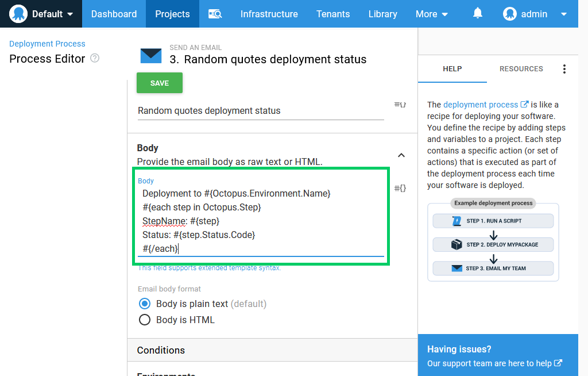
Task: Click the Step 1. Run a Script box
Action: pos(493,221)
